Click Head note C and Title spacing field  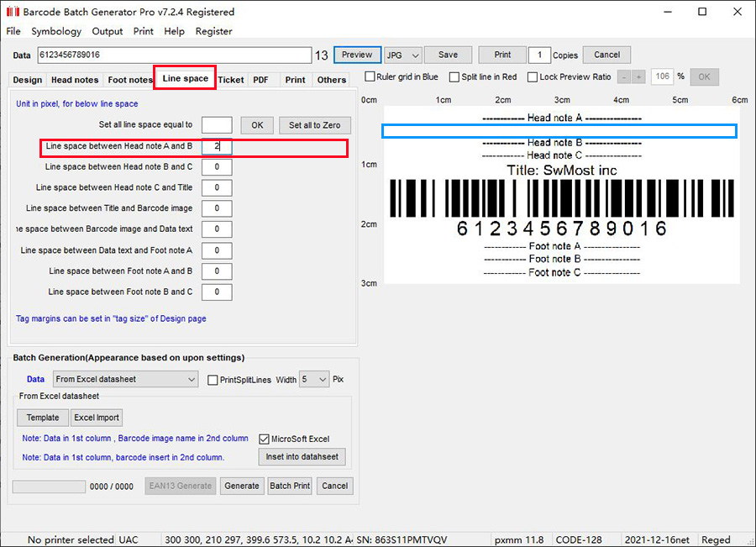[217, 187]
